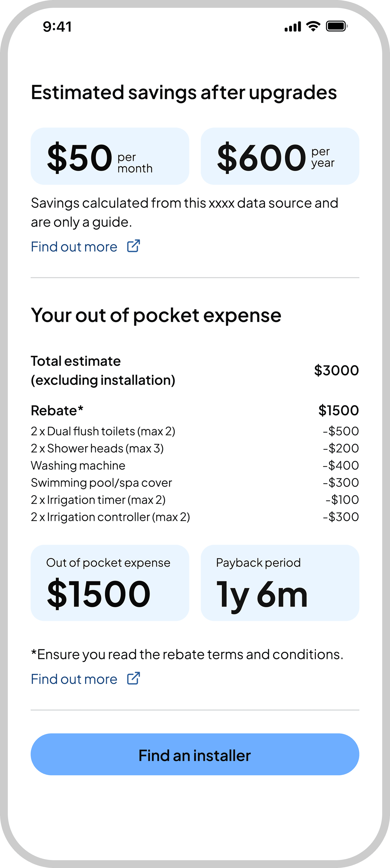The height and width of the screenshot is (868, 390).
Task: Tap the Wi-Fi status icon
Action: (313, 26)
